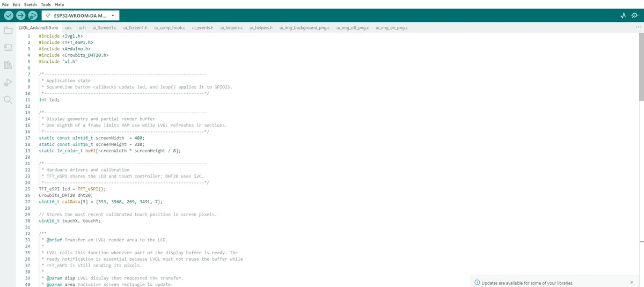
Task: Show more tabs via the ellipsis button
Action: pyautogui.click(x=638, y=27)
